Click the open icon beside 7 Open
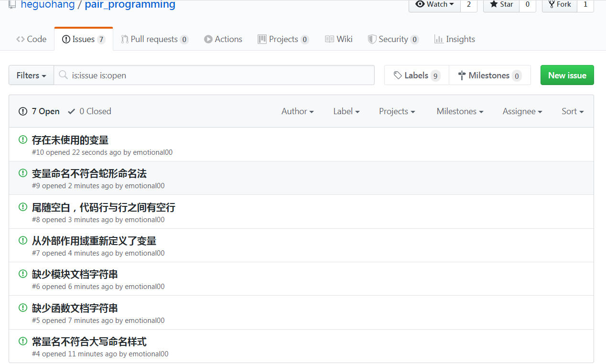Image resolution: width=606 pixels, height=364 pixels. pos(23,111)
